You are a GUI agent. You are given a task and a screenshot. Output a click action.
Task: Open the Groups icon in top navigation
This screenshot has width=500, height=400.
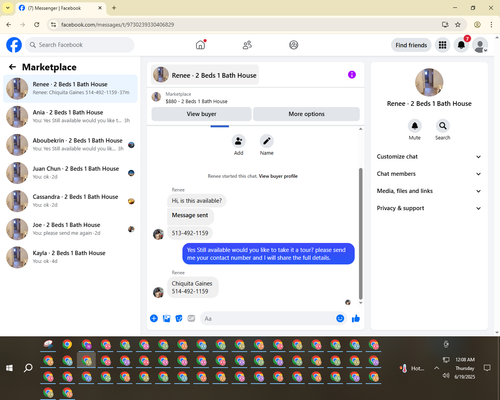(294, 45)
